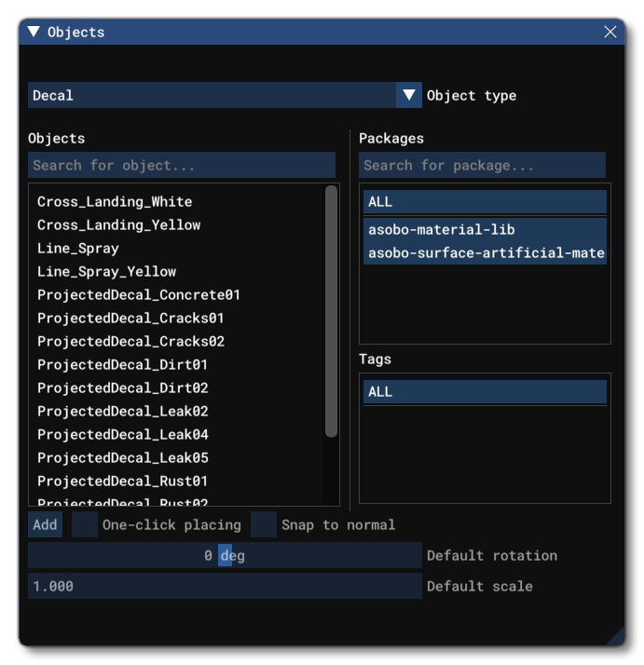Toggle the Snap to normal checkbox

click(x=265, y=524)
